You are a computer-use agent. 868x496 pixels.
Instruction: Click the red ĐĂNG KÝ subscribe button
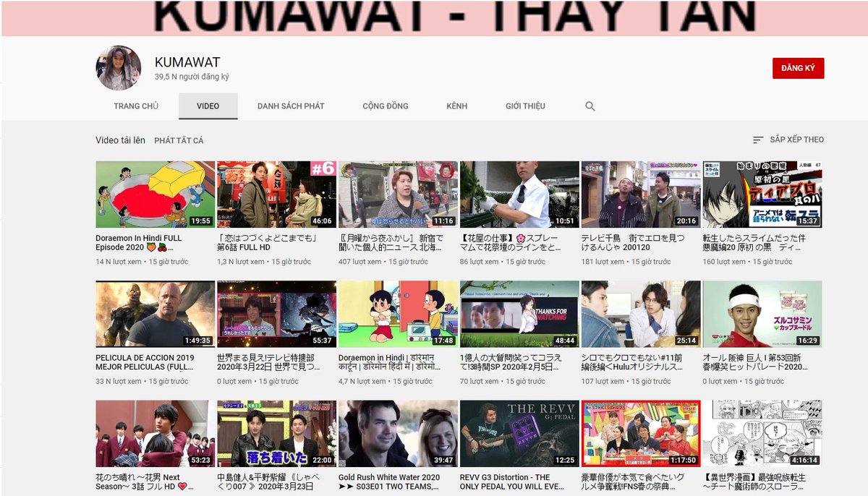tap(798, 68)
